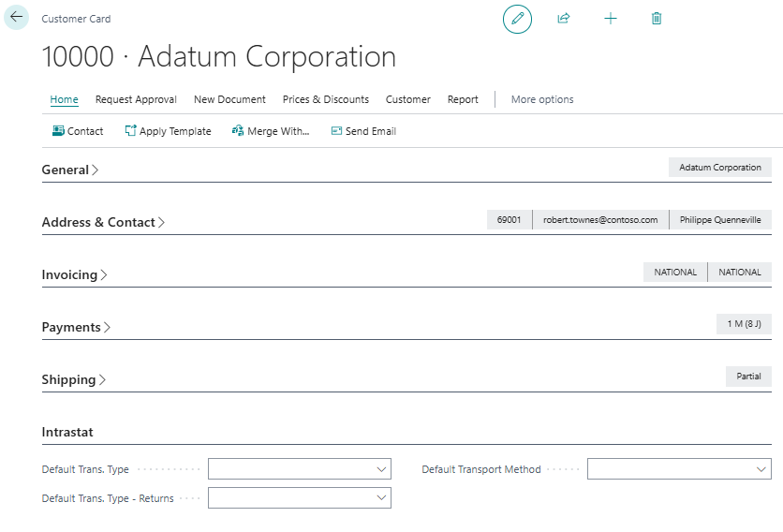
Task: Click the back arrow button
Action: (16, 17)
